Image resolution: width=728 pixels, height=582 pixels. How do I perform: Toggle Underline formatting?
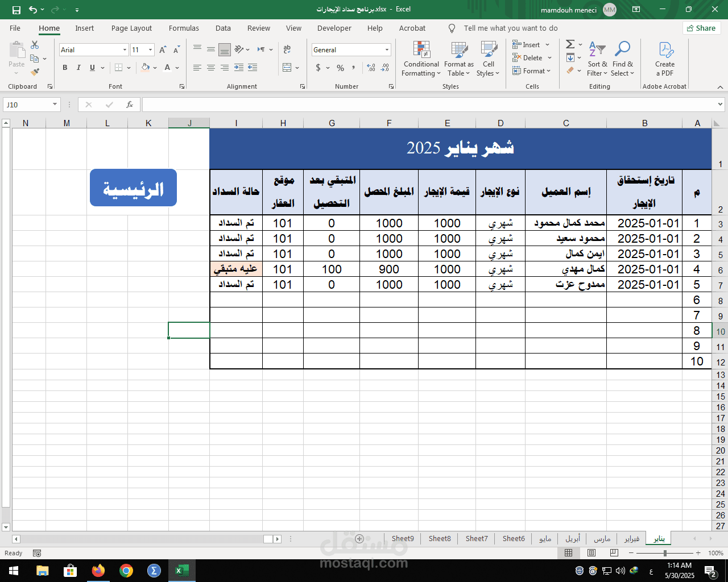click(92, 68)
